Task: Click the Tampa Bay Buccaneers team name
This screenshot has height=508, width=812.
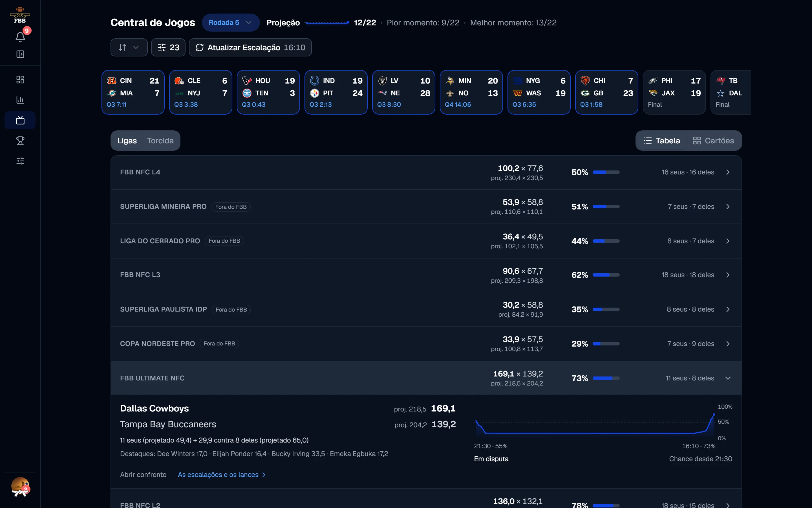Action: tap(168, 424)
